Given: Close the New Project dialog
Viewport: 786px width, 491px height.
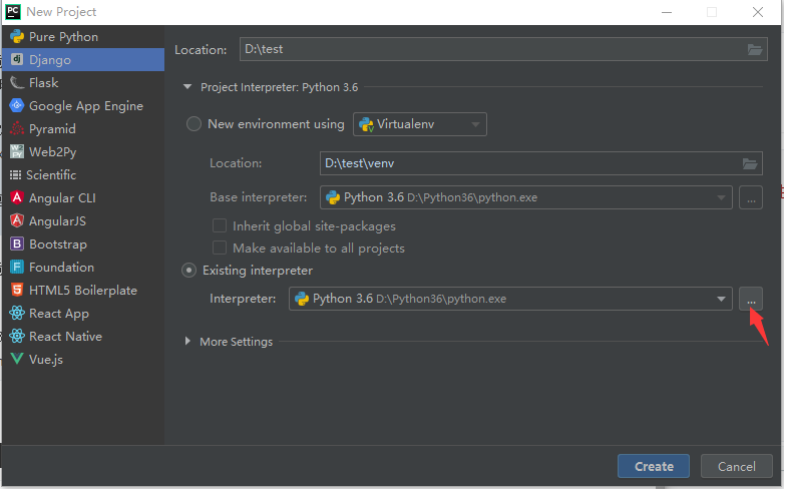Looking at the screenshot, I should point(757,12).
